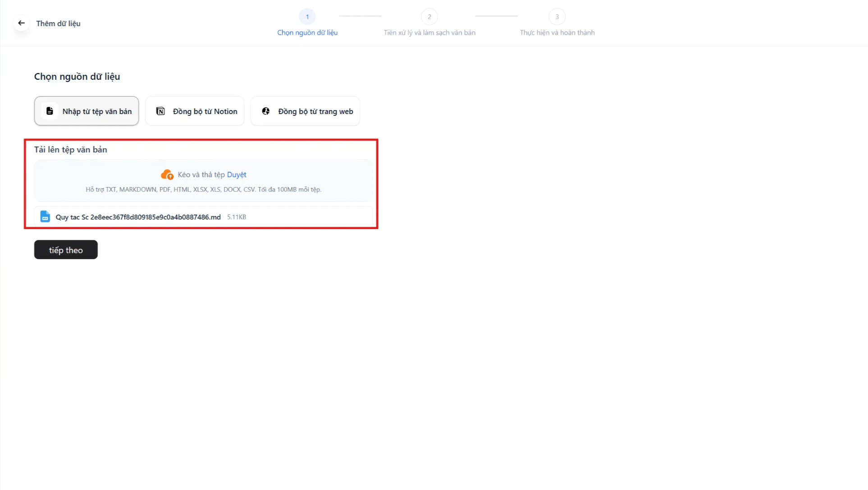Click the Notion logo icon
The image size is (868, 490).
[160, 111]
